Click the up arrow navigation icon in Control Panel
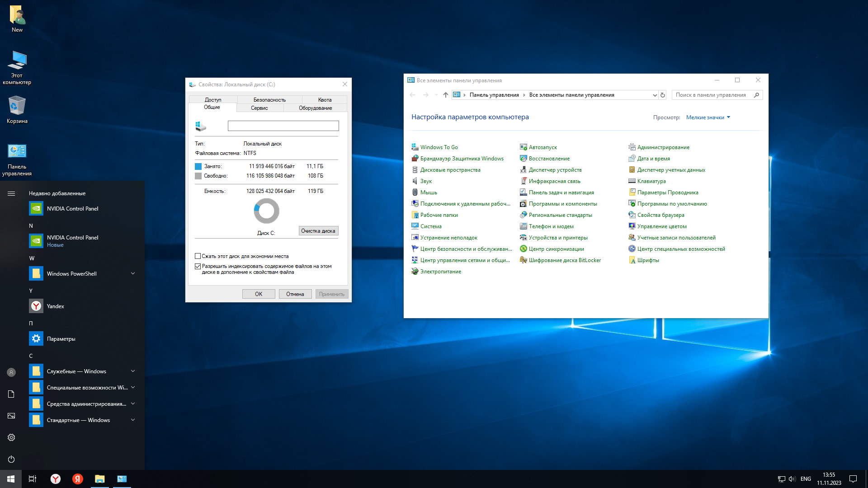Screen dimensions: 868x488 (x=445, y=95)
